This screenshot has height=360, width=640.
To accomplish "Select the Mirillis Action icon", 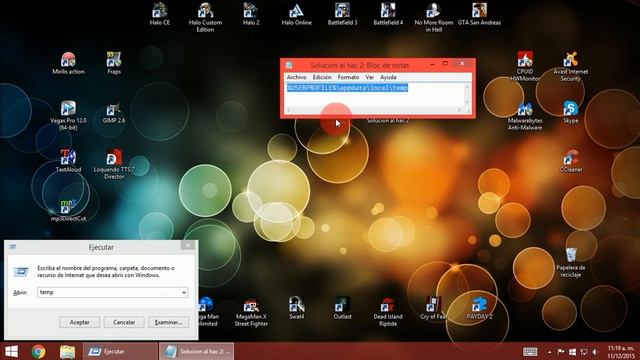I will coord(68,63).
